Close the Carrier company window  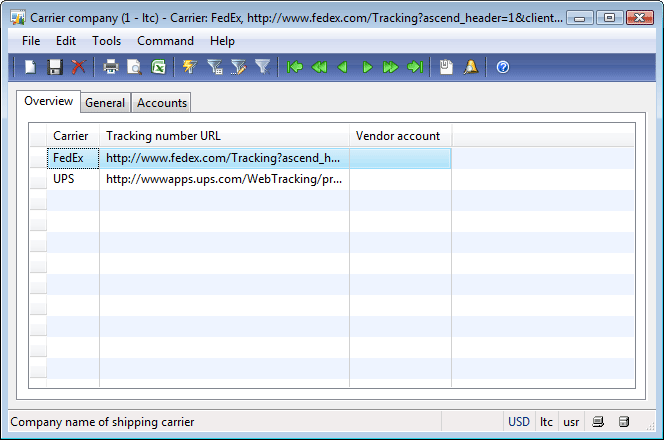(639, 18)
